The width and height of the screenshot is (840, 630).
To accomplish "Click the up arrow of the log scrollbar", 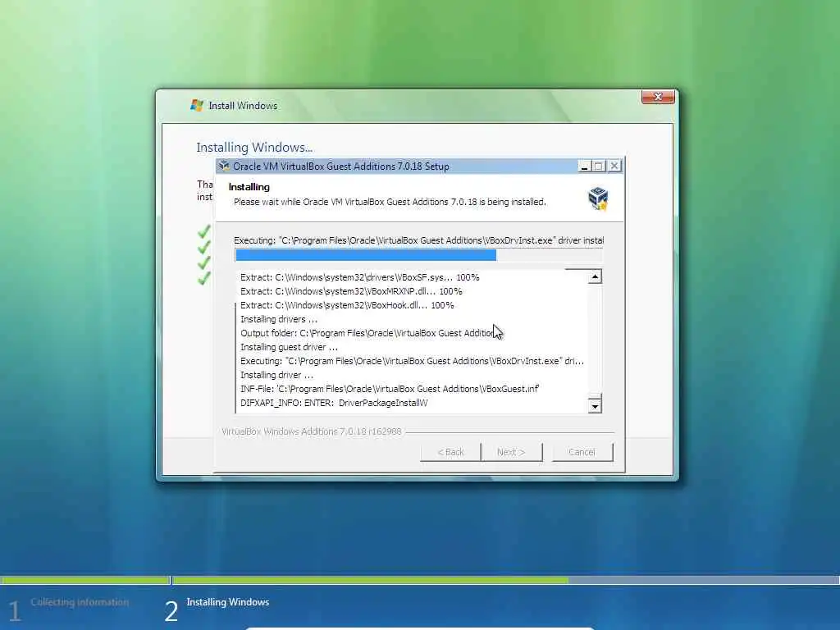I will click(x=595, y=277).
